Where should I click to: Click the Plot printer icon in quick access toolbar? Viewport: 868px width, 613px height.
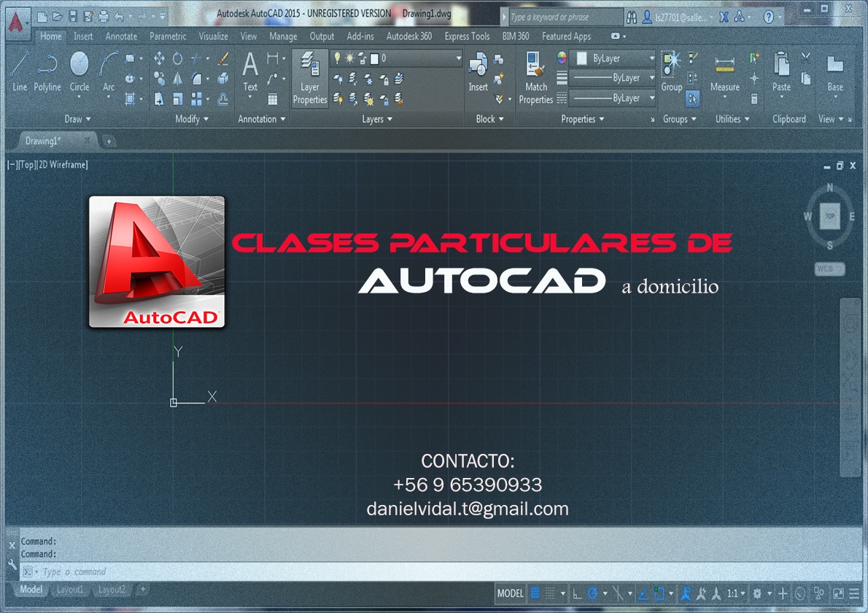click(104, 17)
